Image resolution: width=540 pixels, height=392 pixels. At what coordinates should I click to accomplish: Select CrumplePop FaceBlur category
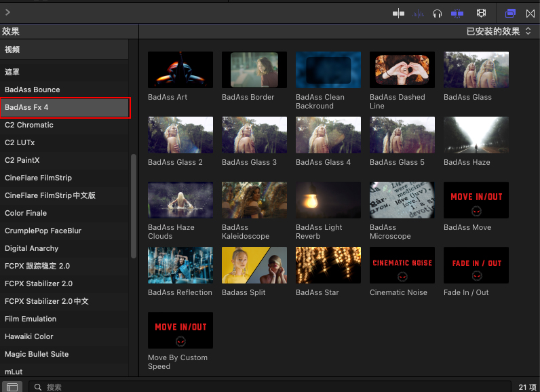click(64, 231)
